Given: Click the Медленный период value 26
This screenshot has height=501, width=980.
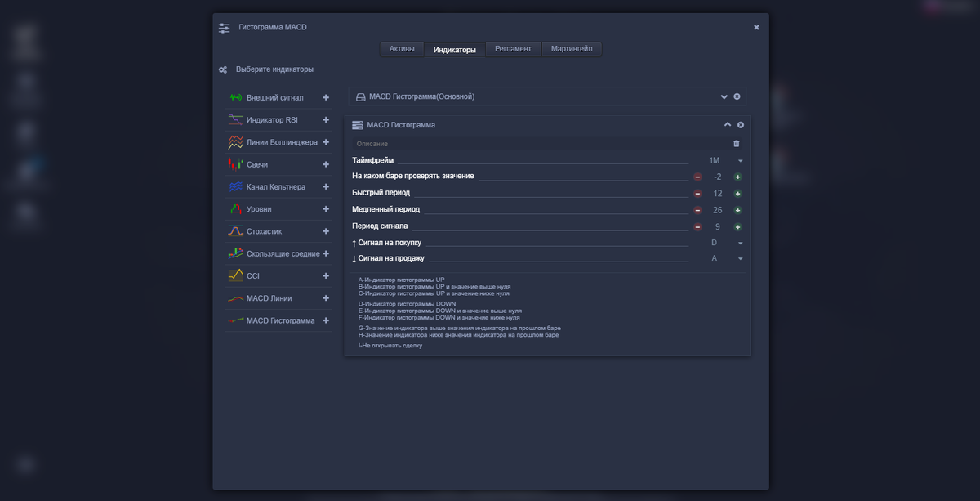Looking at the screenshot, I should [718, 210].
